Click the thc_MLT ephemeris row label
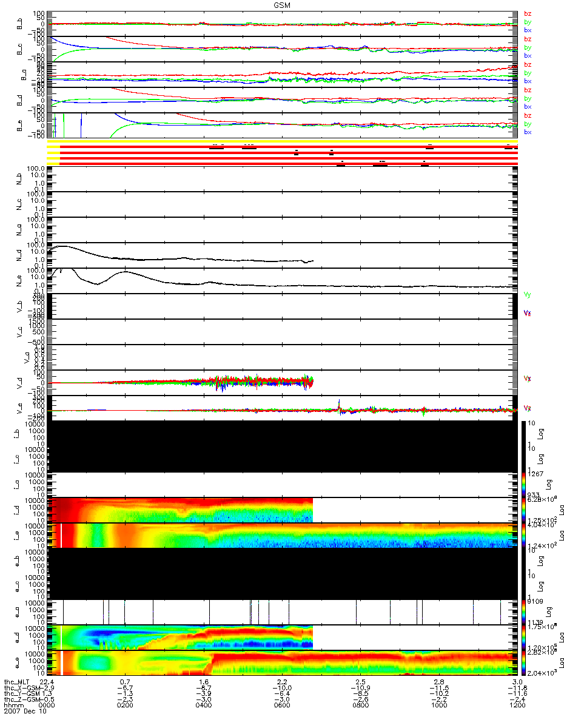 pos(18,682)
